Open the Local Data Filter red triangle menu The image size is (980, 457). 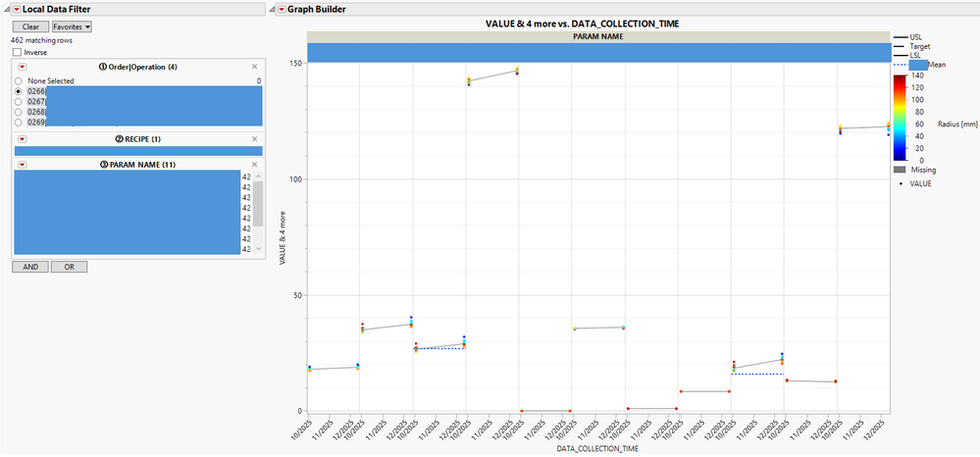pos(17,10)
